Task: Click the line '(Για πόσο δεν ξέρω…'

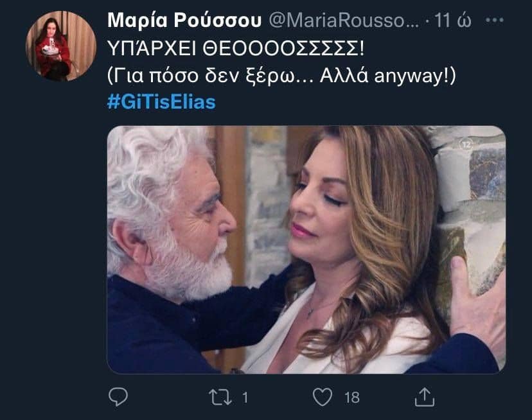Action: pyautogui.click(x=209, y=76)
